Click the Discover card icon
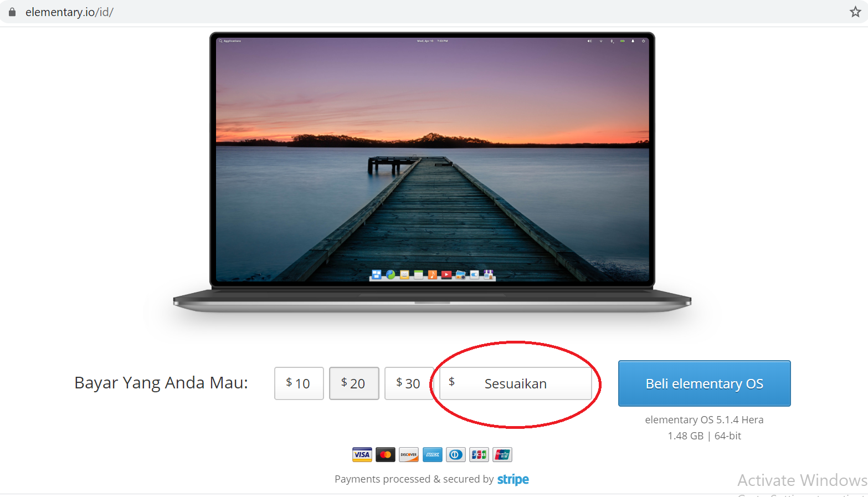The image size is (868, 497). click(x=409, y=455)
